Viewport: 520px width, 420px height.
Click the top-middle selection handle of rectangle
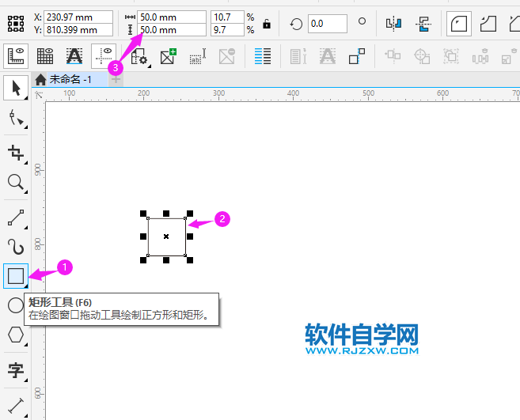pyautogui.click(x=166, y=214)
